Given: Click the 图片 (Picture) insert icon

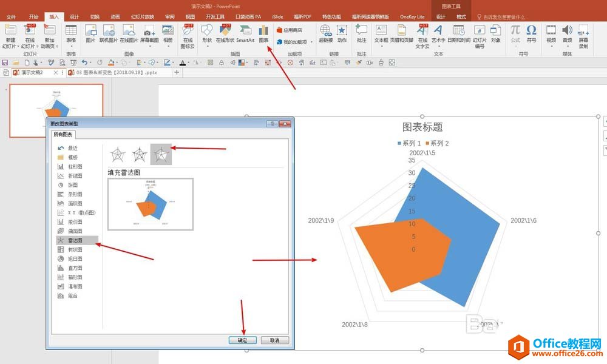Looking at the screenshot, I should click(x=90, y=33).
